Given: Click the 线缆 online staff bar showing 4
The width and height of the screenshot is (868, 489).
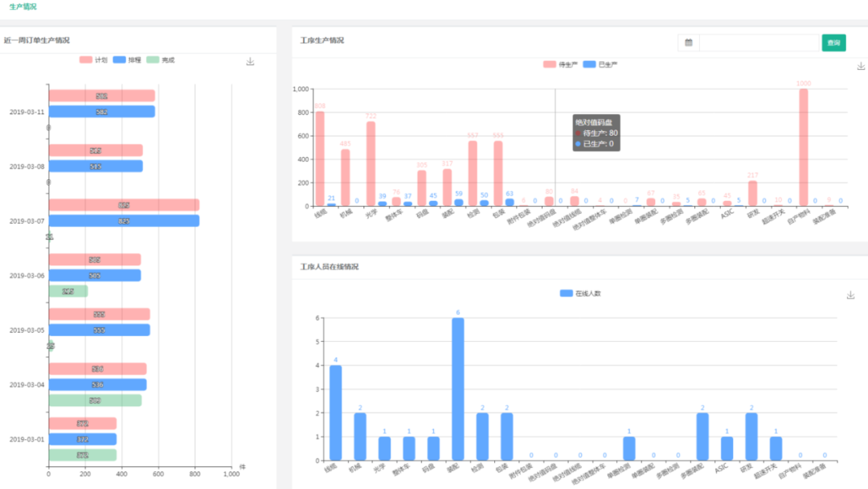Looking at the screenshot, I should 335,413.
